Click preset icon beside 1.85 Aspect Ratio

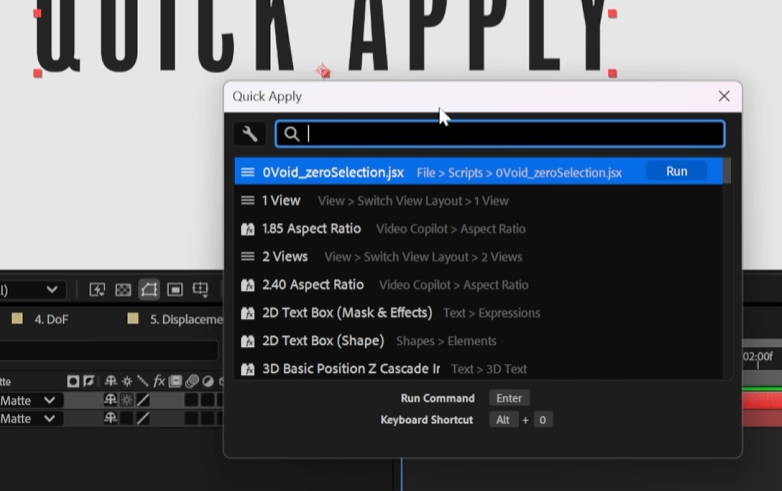[247, 229]
